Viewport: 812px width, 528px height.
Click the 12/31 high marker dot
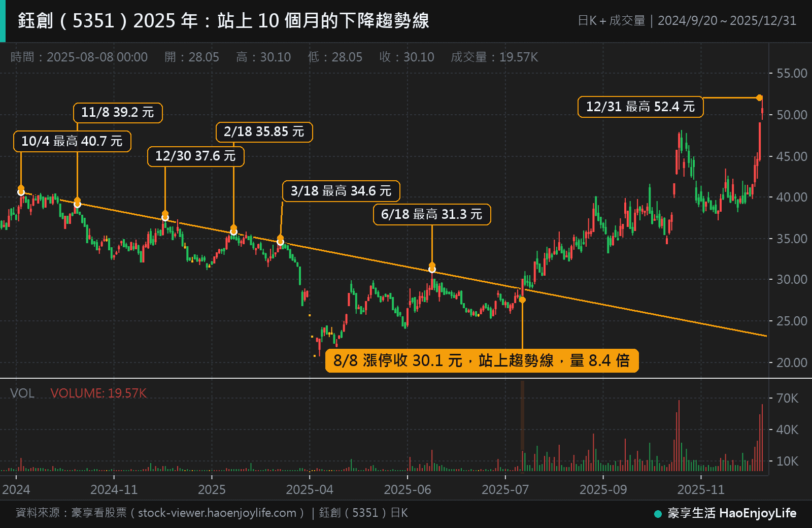pyautogui.click(x=759, y=97)
